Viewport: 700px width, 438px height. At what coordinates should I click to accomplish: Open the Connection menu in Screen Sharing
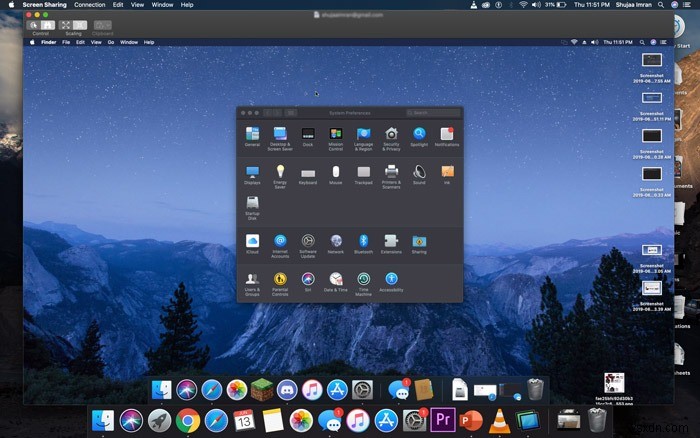click(x=89, y=4)
